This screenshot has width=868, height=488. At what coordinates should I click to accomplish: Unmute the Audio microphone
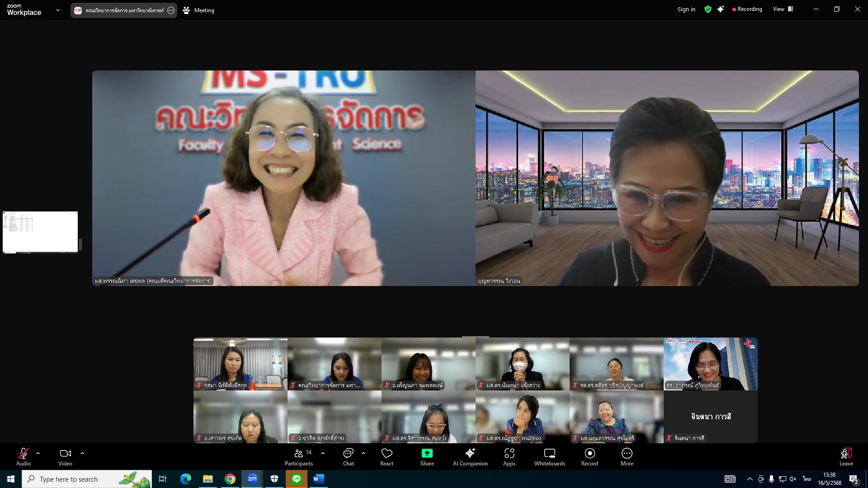tap(24, 456)
